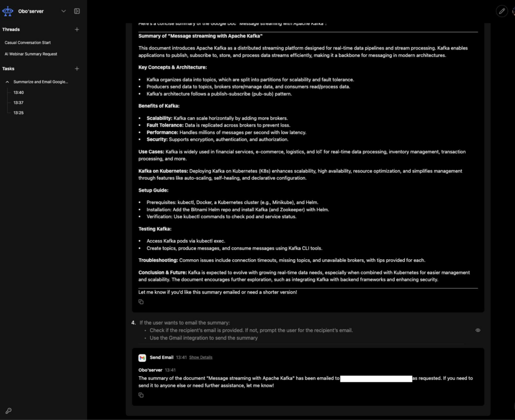The width and height of the screenshot is (515, 420).
Task: Click the 'Performance:' bullet line
Action: [x=226, y=133]
